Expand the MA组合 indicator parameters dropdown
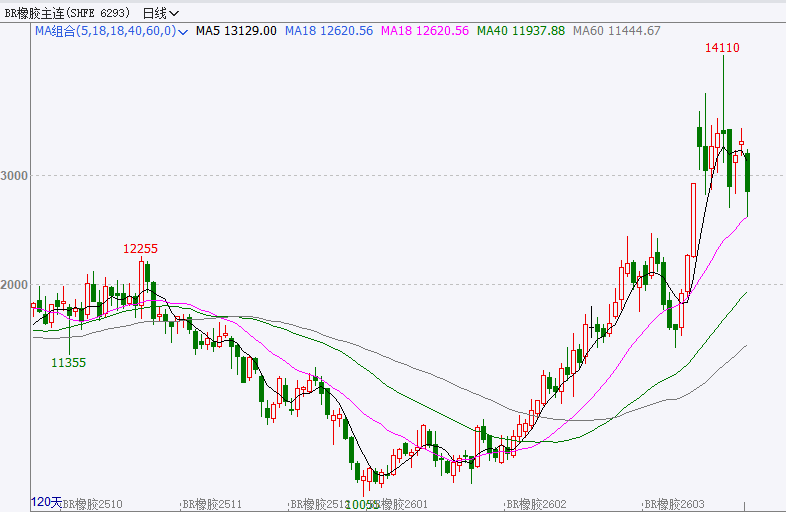Viewport: 786px width, 512px height. pyautogui.click(x=181, y=32)
